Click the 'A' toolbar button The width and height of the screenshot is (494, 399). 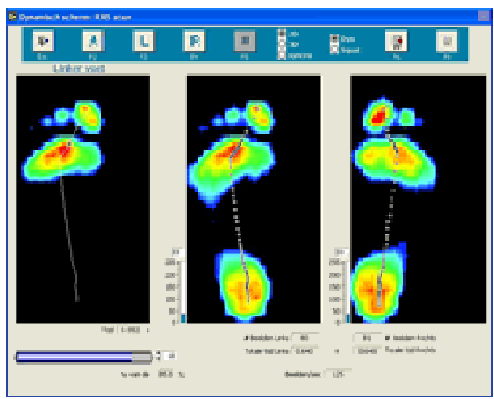94,41
